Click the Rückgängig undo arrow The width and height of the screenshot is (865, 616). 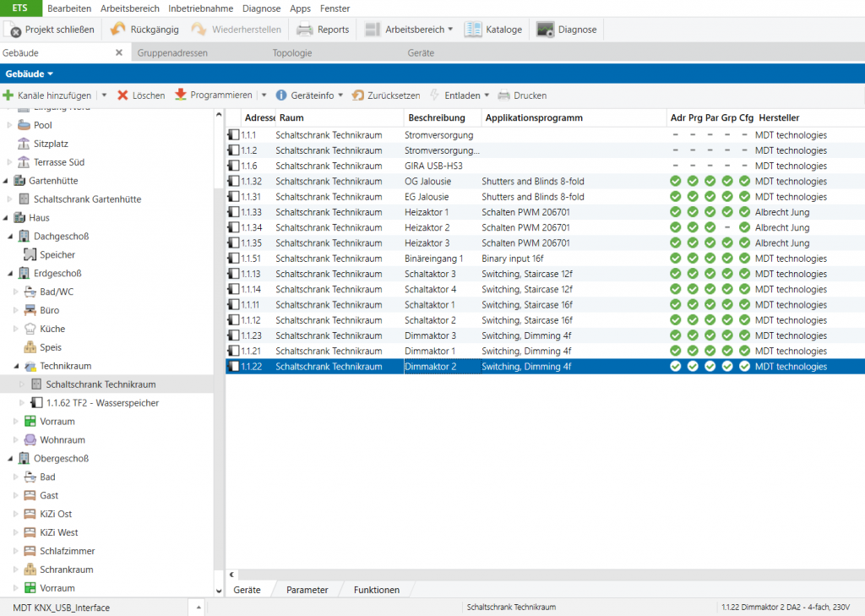pos(118,30)
